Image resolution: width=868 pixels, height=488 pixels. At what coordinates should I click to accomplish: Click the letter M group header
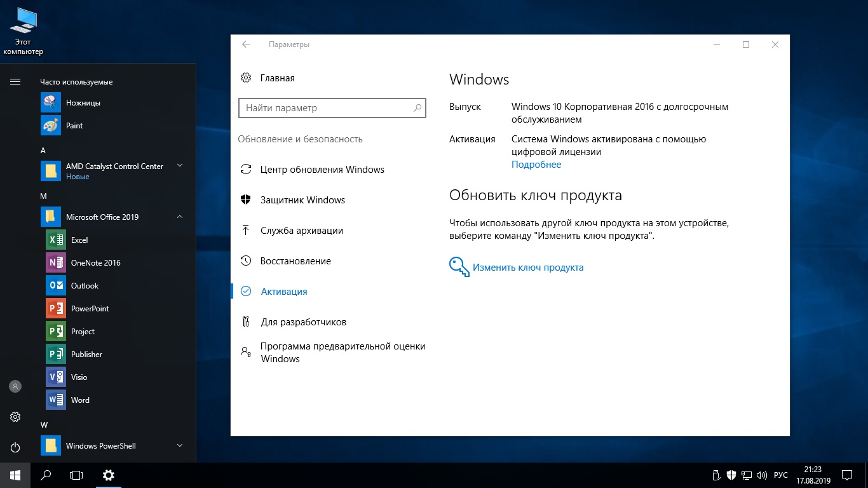(43, 196)
